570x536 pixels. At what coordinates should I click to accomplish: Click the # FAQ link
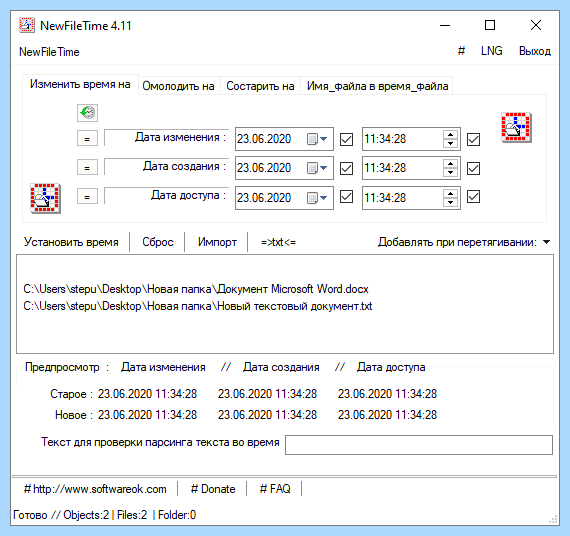275,489
